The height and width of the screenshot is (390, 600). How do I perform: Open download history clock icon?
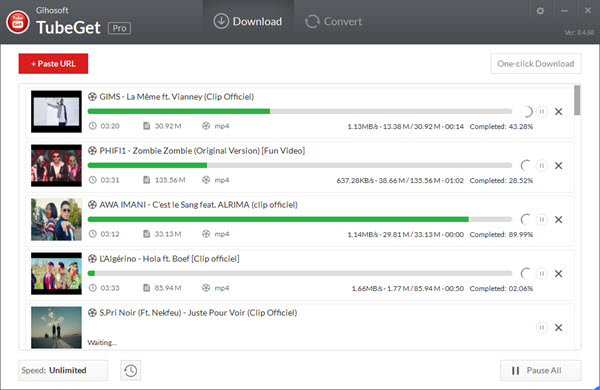[x=130, y=370]
